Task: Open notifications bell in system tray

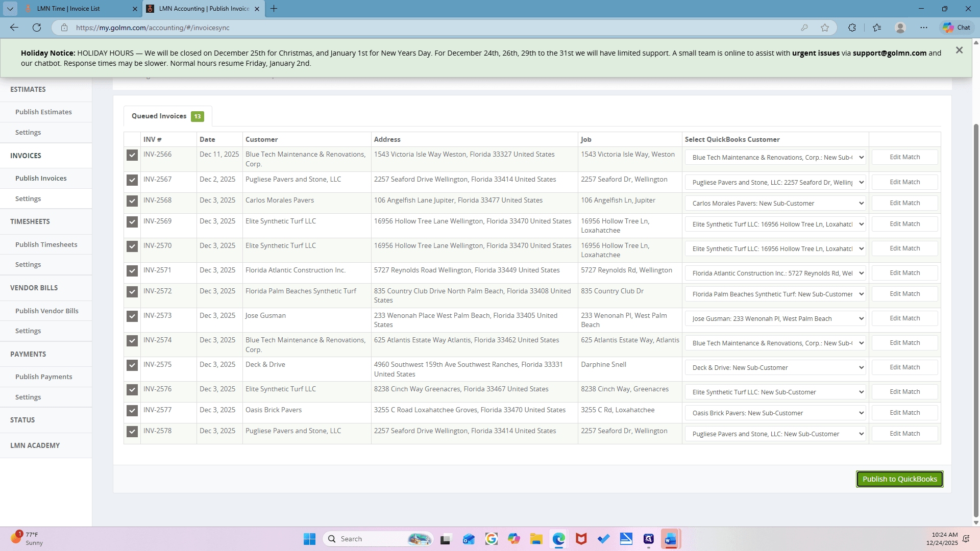Action: (966, 539)
